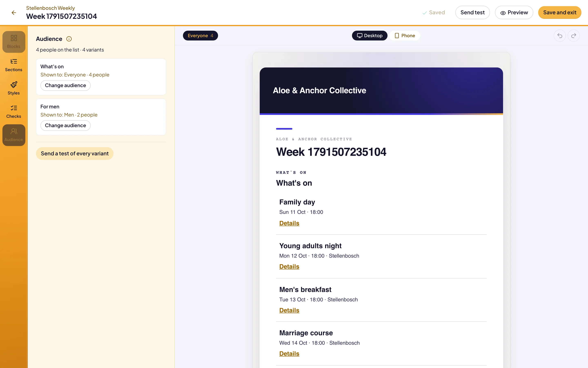Click the Saved status indicator
This screenshot has width=588, height=368.
click(433, 12)
